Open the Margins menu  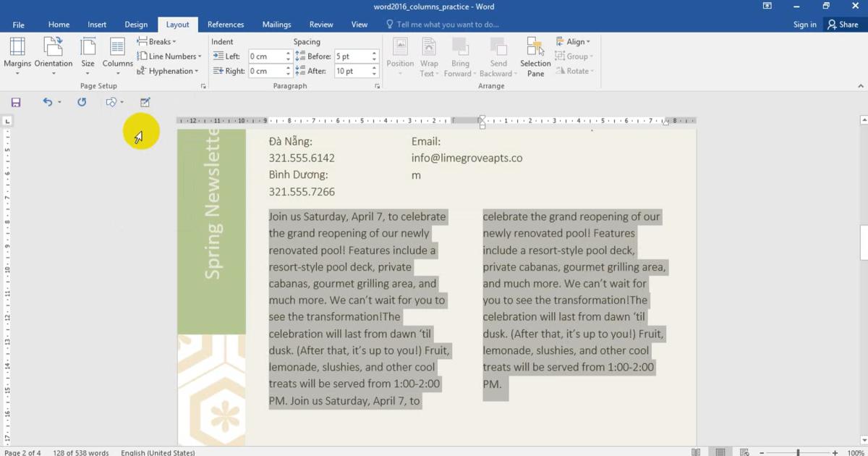coord(17,56)
